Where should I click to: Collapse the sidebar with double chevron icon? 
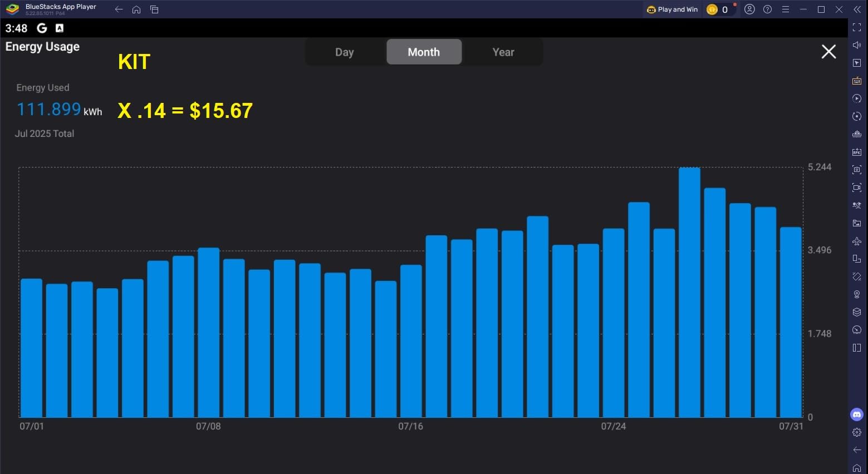pyautogui.click(x=856, y=9)
